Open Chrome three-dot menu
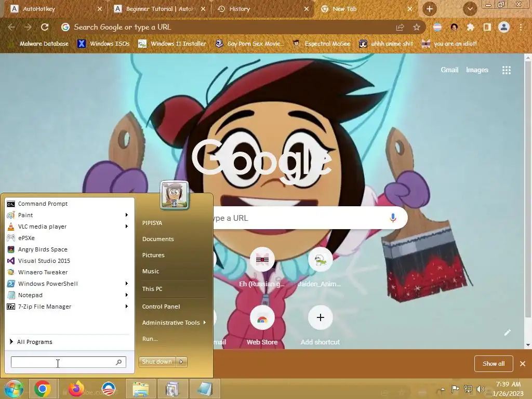Viewport: 532px width, 399px height. click(521, 27)
